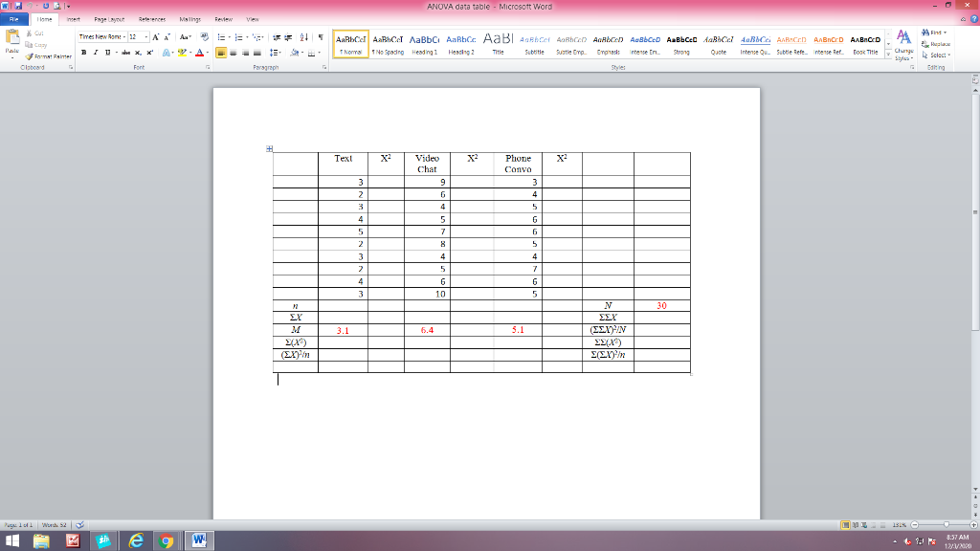Apply the No Spacing style
The width and height of the screenshot is (980, 551).
tap(388, 44)
